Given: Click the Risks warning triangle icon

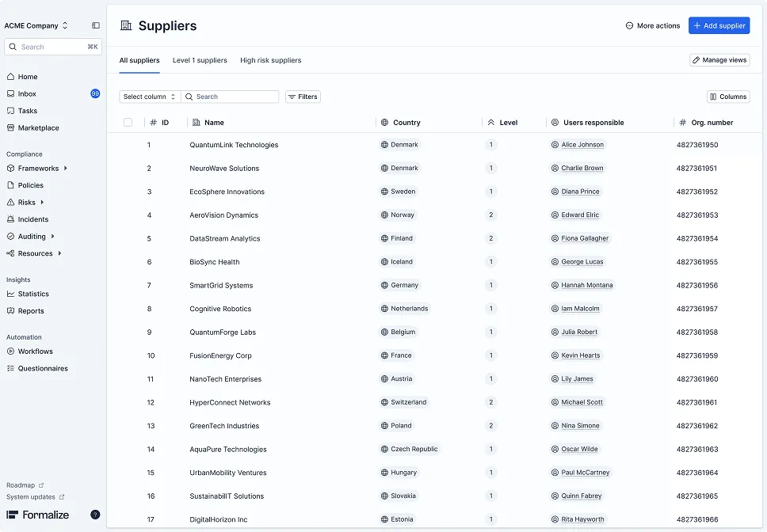Looking at the screenshot, I should tap(11, 202).
